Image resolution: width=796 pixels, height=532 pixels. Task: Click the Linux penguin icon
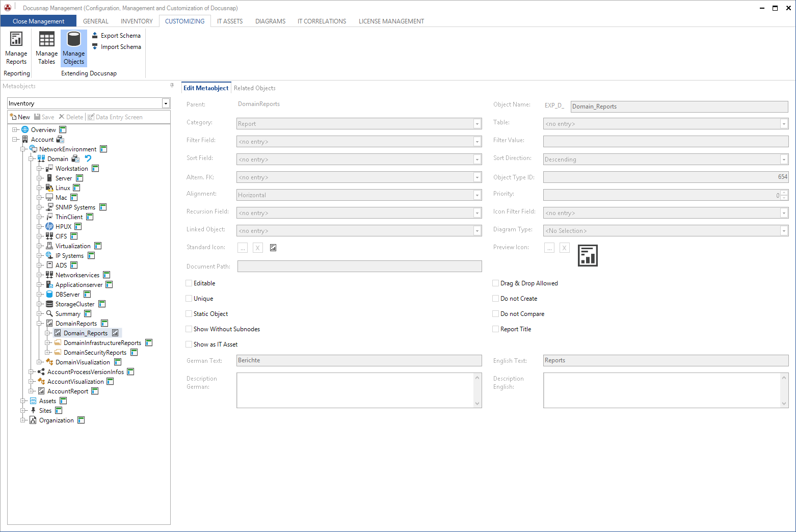coord(49,188)
